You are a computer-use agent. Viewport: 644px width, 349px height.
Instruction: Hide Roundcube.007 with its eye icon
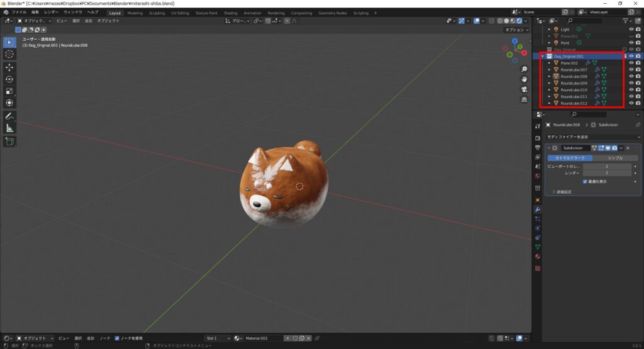point(631,70)
